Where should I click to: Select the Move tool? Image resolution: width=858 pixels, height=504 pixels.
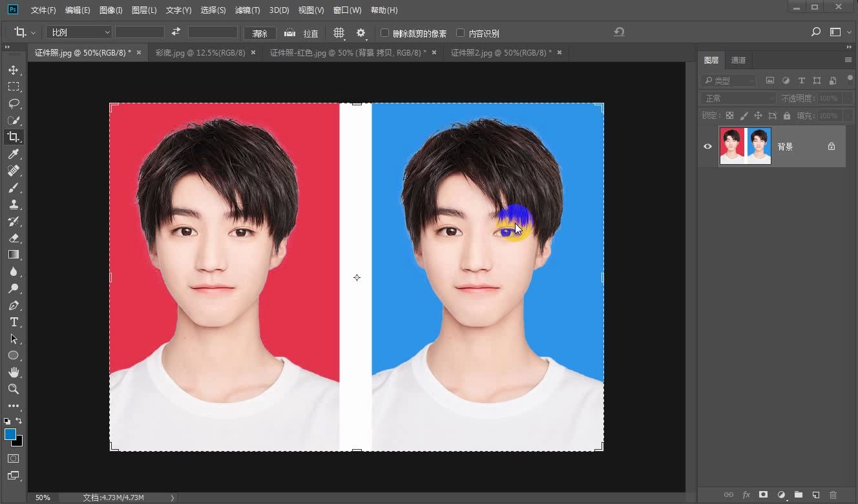point(13,70)
